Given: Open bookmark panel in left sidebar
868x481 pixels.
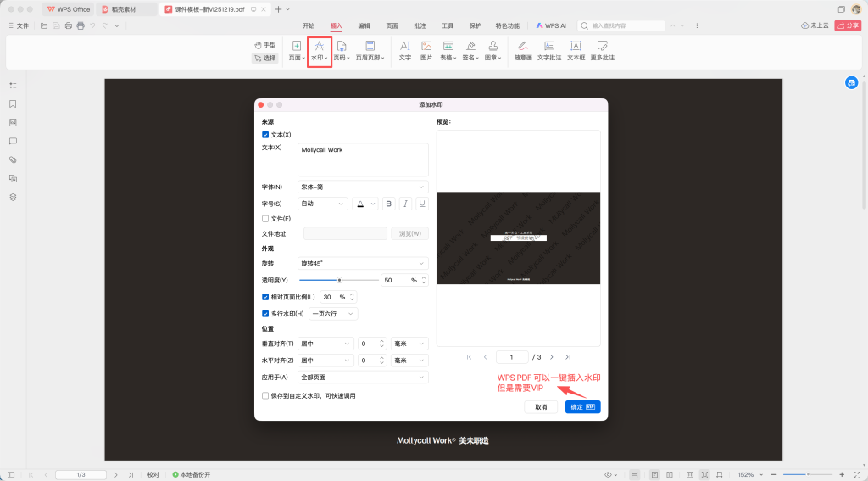Looking at the screenshot, I should [x=13, y=103].
